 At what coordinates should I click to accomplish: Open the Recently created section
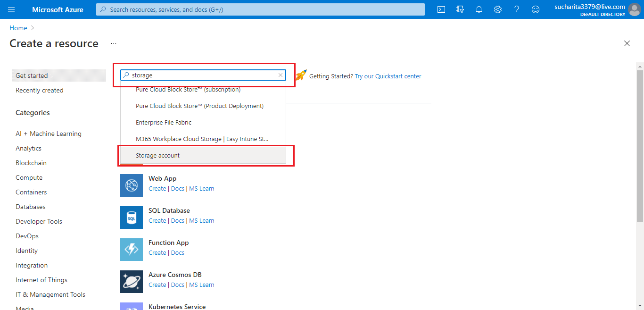pos(40,90)
